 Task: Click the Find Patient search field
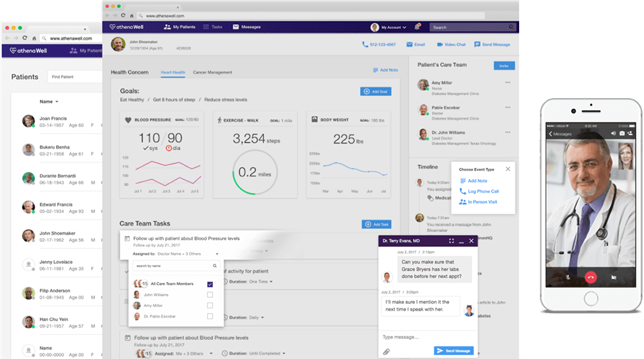tap(75, 77)
